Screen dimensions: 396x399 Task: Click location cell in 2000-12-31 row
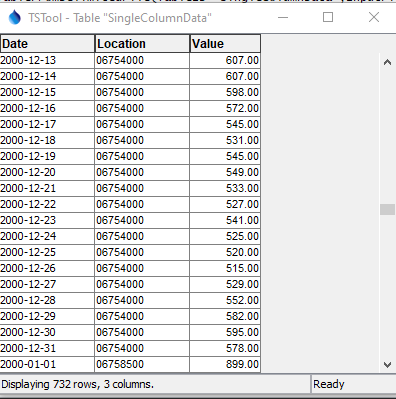(x=142, y=348)
